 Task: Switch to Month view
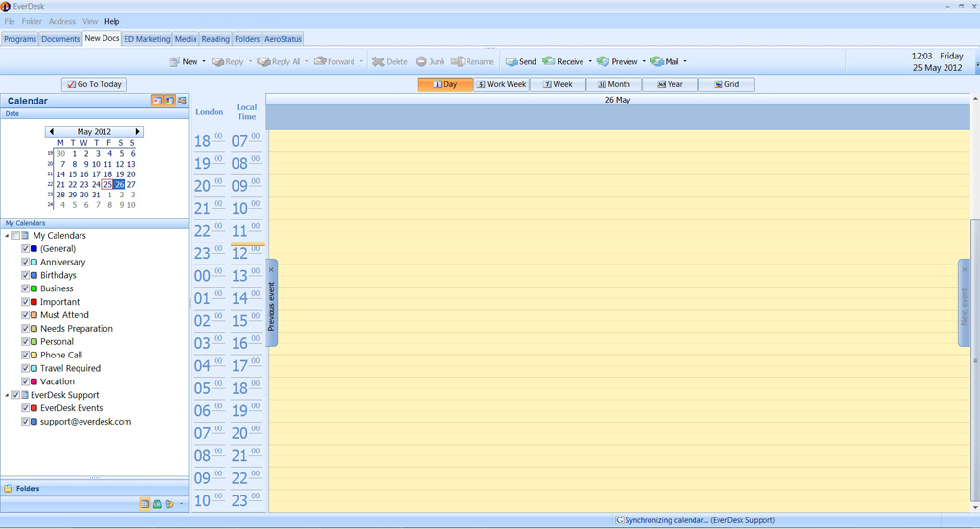point(614,84)
